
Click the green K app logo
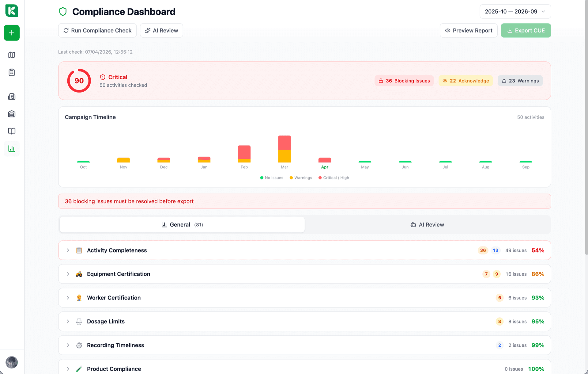point(12,11)
